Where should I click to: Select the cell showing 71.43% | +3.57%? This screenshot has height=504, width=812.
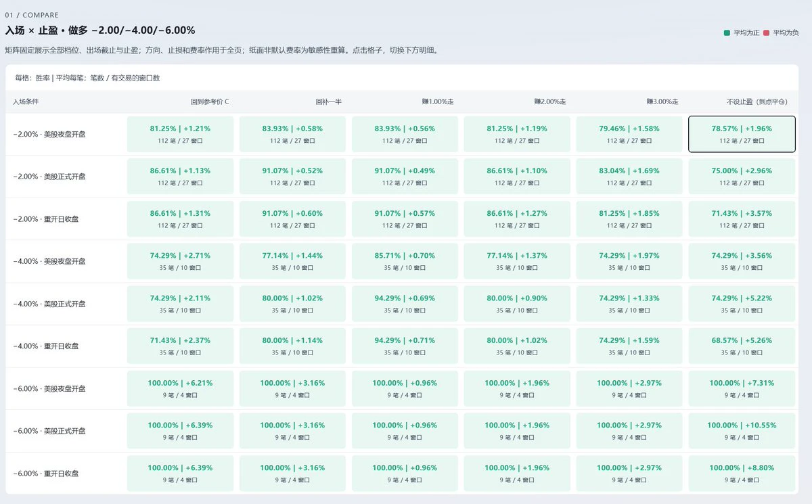742,219
